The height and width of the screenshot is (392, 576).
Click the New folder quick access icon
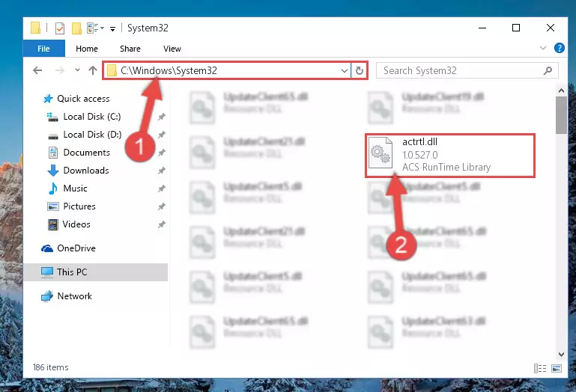pos(76,28)
